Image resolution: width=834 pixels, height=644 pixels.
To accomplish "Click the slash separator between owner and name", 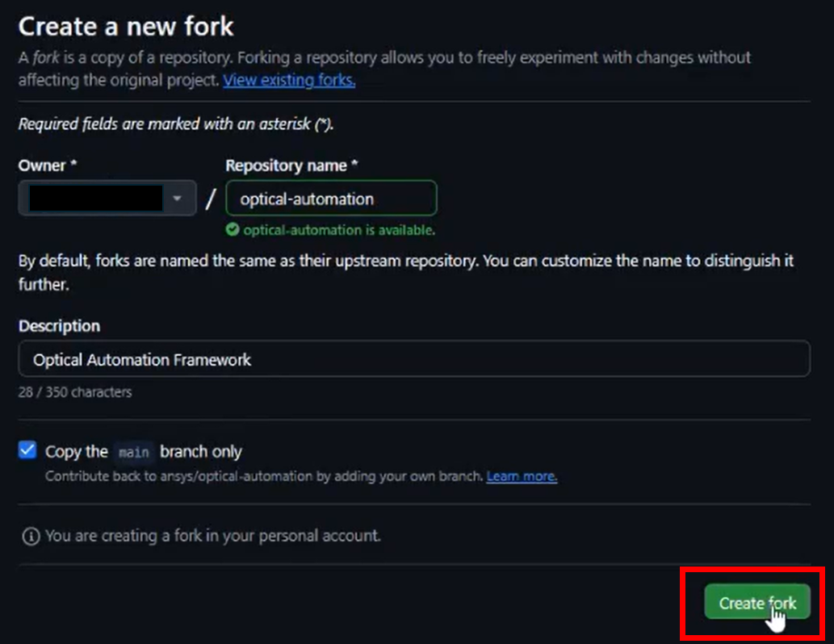I will click(212, 199).
